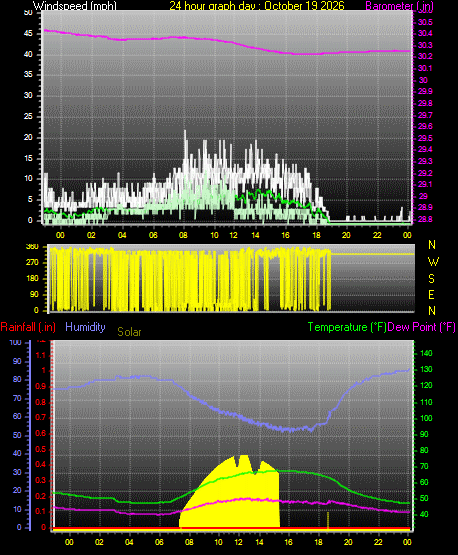Click hour label 04 under the windspeed graph
This screenshot has width=458, height=555.
(122, 235)
